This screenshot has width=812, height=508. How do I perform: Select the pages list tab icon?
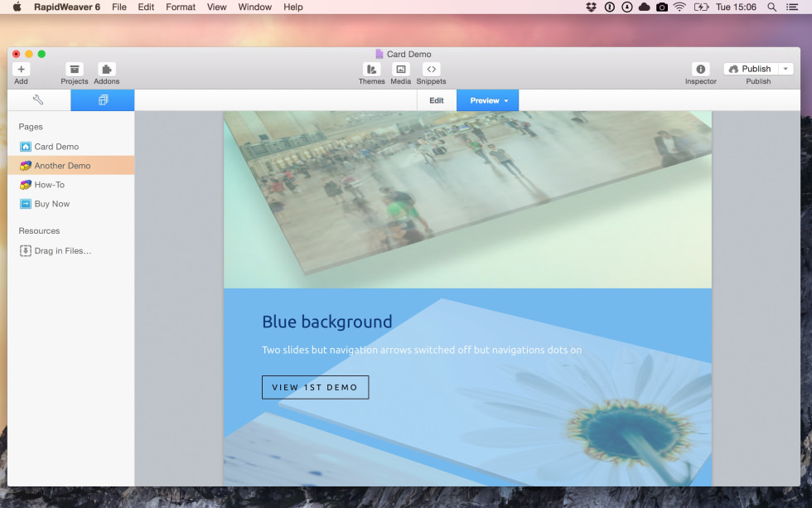pos(103,100)
